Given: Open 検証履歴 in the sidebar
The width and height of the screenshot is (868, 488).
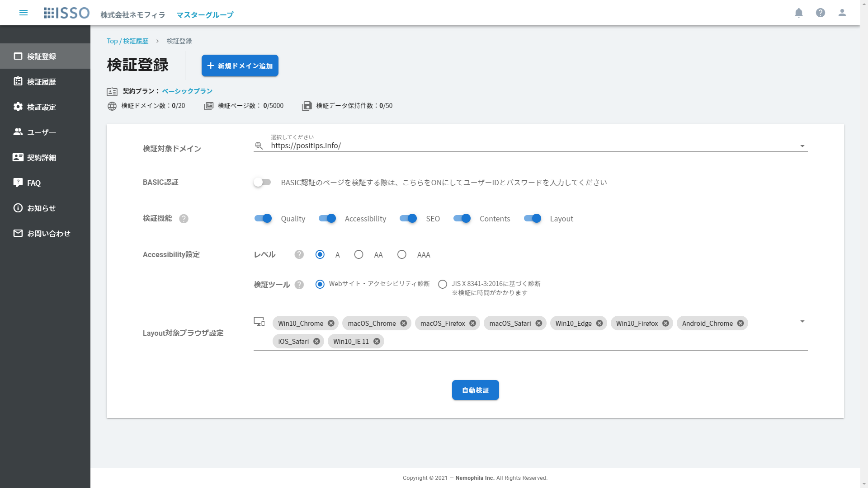Looking at the screenshot, I should (x=45, y=82).
